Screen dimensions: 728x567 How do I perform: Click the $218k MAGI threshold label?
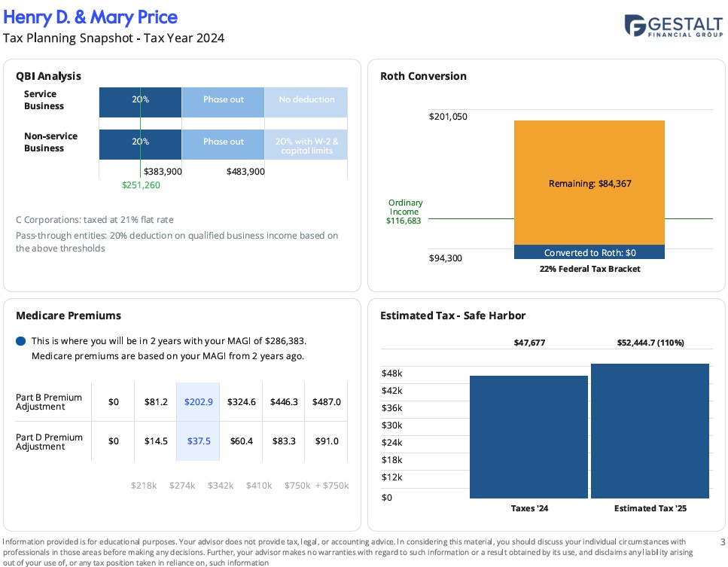click(x=144, y=486)
